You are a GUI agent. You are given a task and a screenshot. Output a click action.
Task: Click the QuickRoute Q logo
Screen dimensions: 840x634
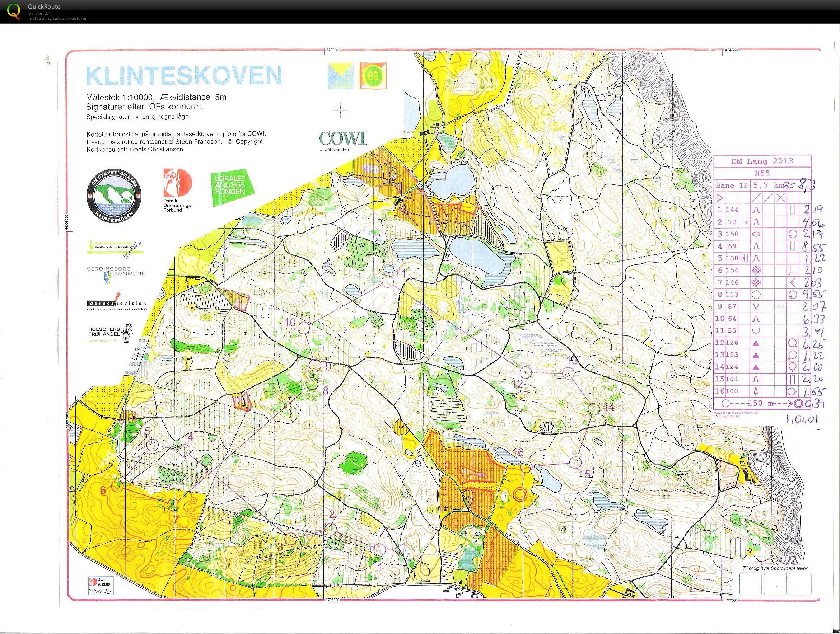[x=14, y=11]
